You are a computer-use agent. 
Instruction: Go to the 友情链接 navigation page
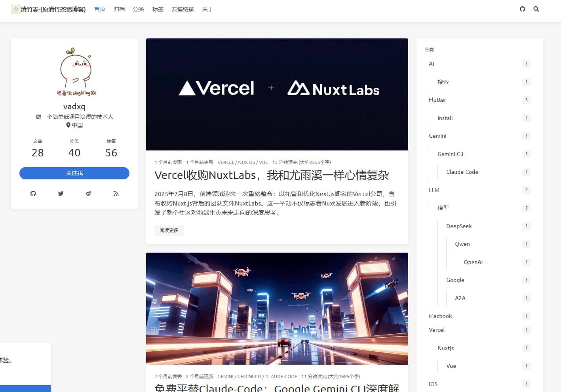183,9
